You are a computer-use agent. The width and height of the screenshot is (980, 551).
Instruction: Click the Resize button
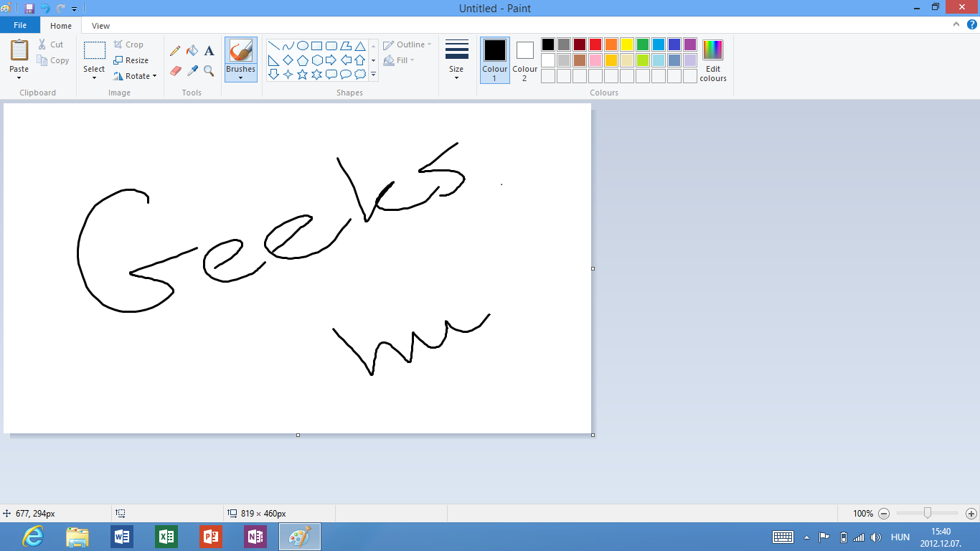[x=131, y=60]
